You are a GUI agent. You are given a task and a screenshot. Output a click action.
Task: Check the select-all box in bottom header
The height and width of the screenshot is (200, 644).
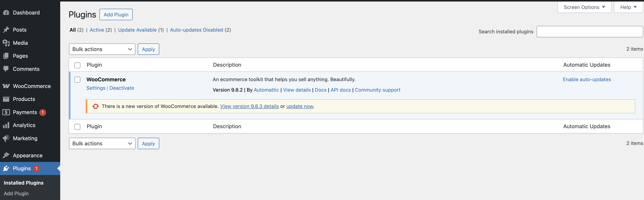[78, 127]
